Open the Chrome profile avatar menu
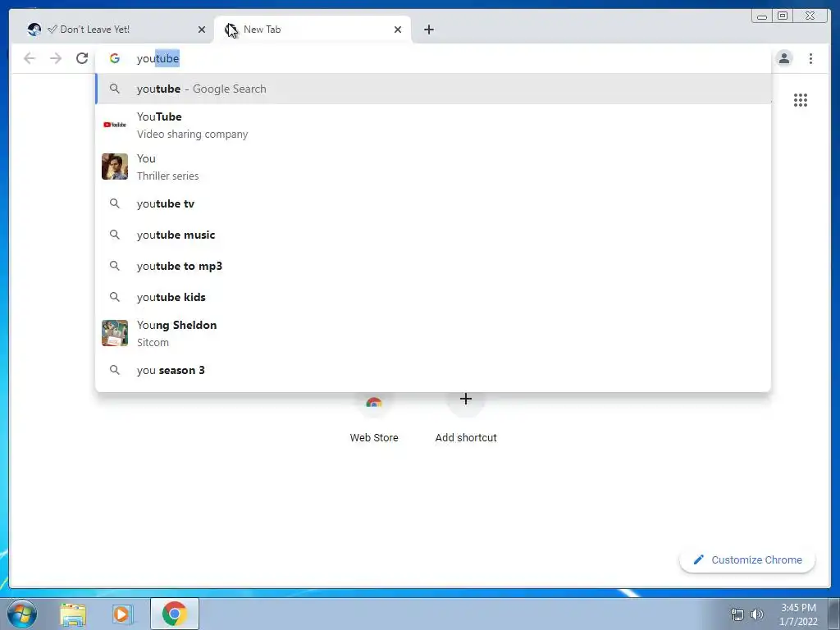 pos(783,58)
